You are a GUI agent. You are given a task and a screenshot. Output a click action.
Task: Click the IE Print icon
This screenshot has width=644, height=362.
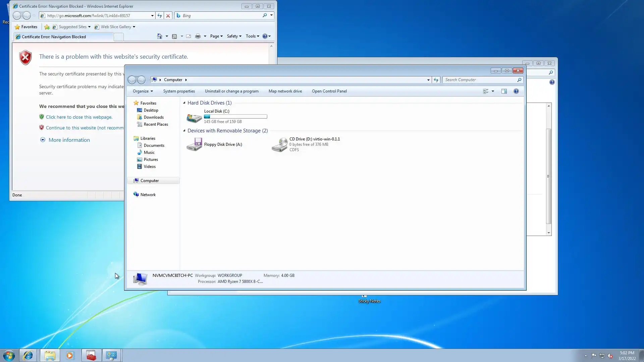198,36
